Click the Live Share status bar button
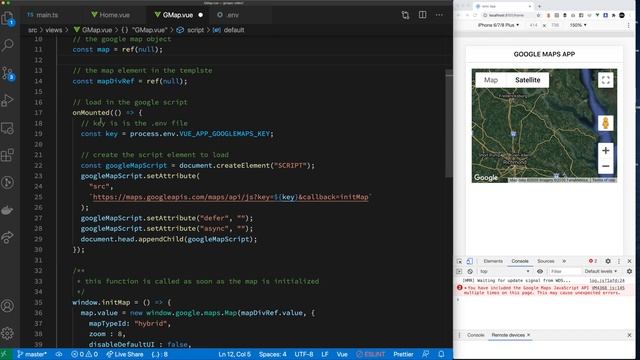Screen dimensions: 640x360 (x=124, y=354)
